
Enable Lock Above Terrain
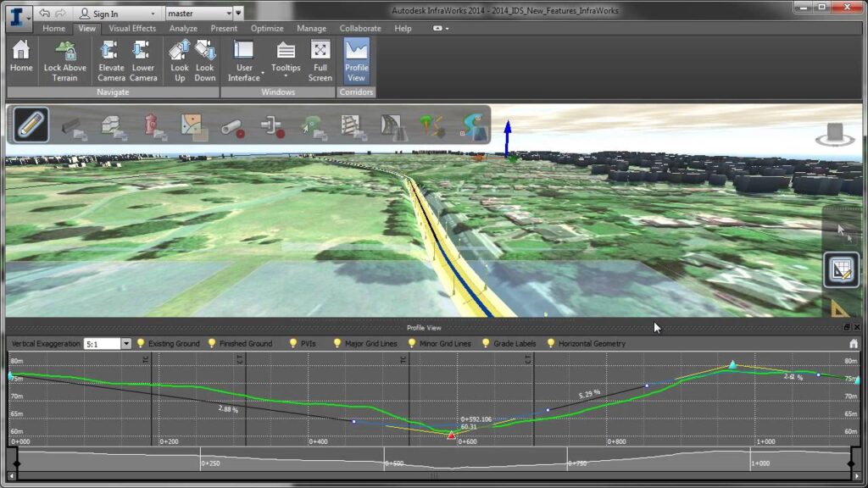64,61
